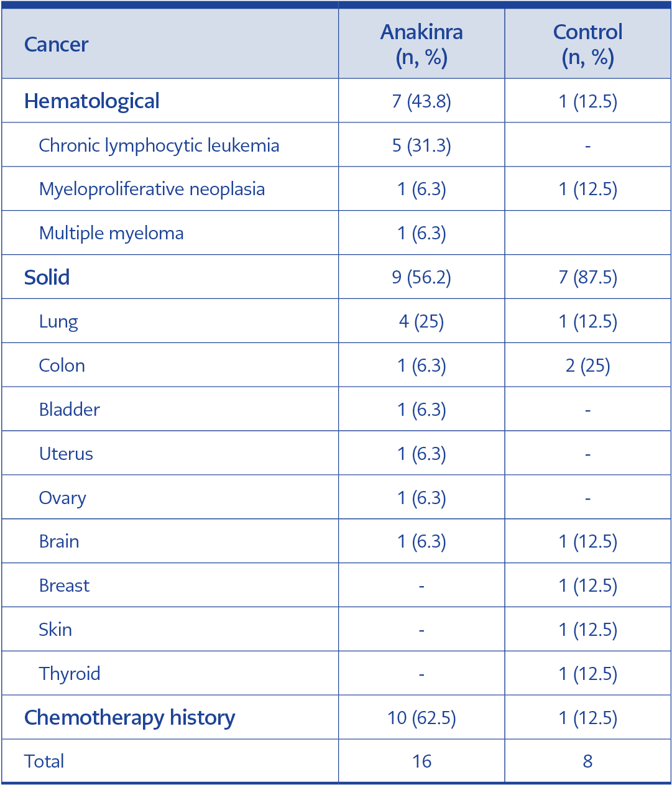Click the Chemotherapy history row label
The height and width of the screenshot is (785, 672).
(x=129, y=718)
